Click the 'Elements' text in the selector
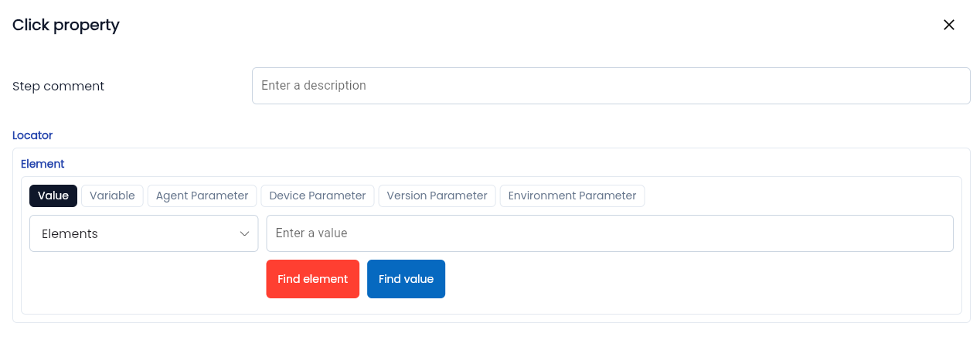This screenshot has height=347, width=980. 70,233
